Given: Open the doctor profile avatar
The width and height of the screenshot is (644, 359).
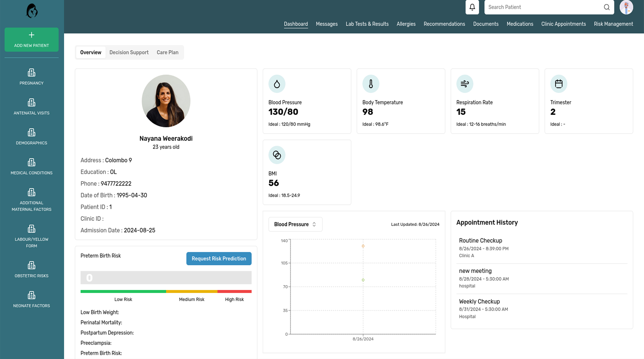Looking at the screenshot, I should (626, 7).
